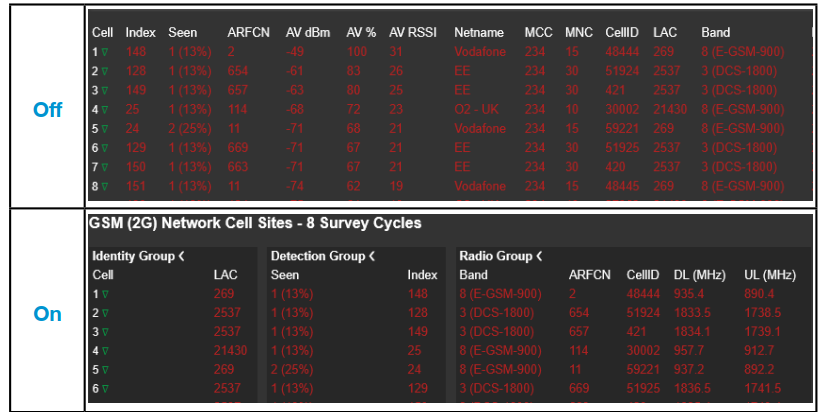Expand cell 1 triangle in On table
The width and height of the screenshot is (822, 412).
coord(105,294)
